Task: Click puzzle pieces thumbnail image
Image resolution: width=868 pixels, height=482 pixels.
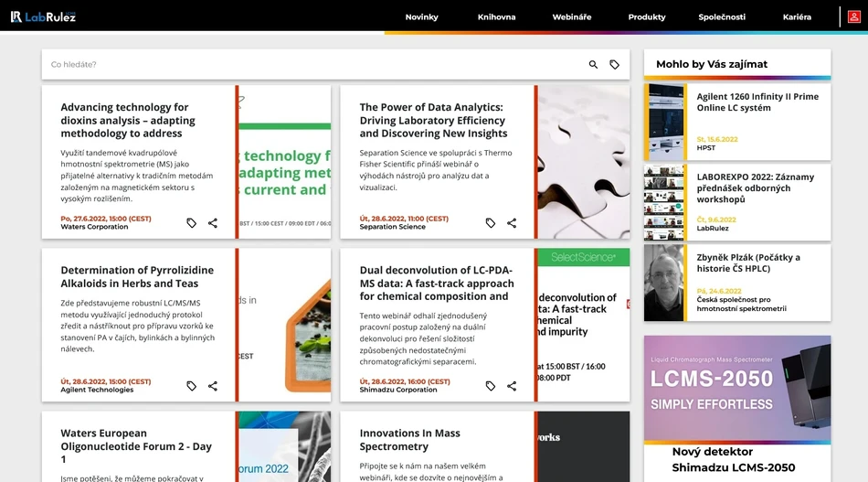Action: (584, 162)
